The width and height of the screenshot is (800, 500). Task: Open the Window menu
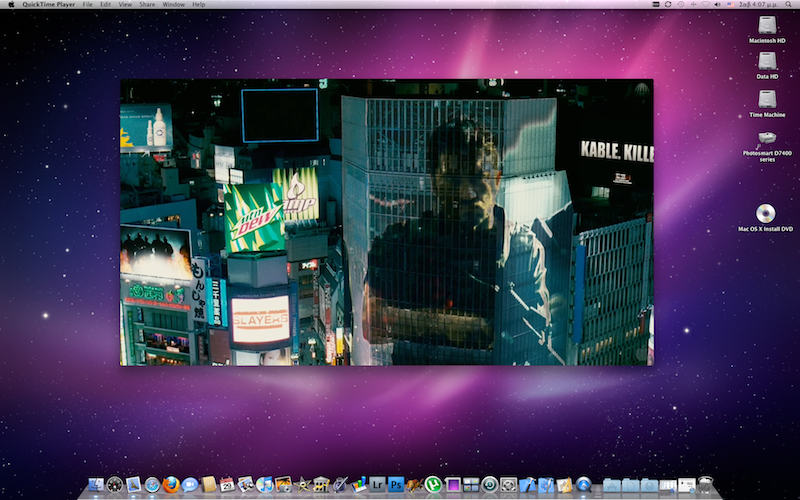click(x=173, y=4)
